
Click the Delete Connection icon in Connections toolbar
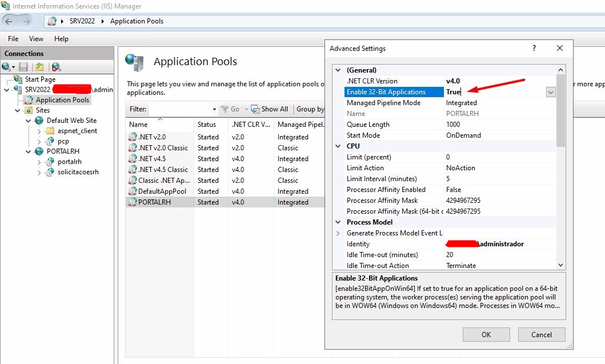click(x=55, y=67)
